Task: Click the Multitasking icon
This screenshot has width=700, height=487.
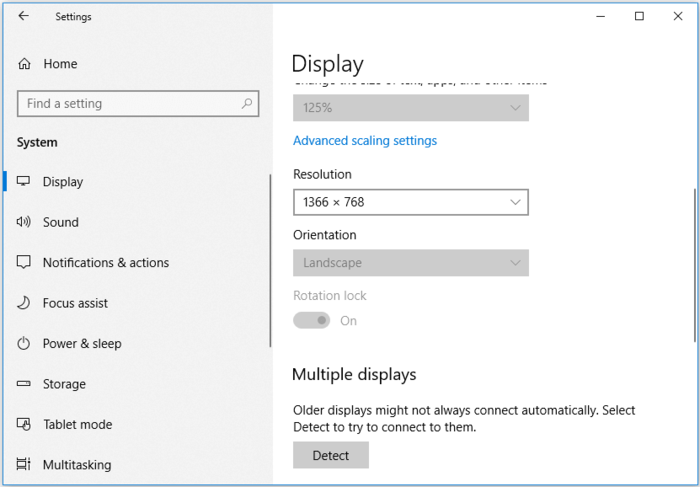Action: click(23, 464)
